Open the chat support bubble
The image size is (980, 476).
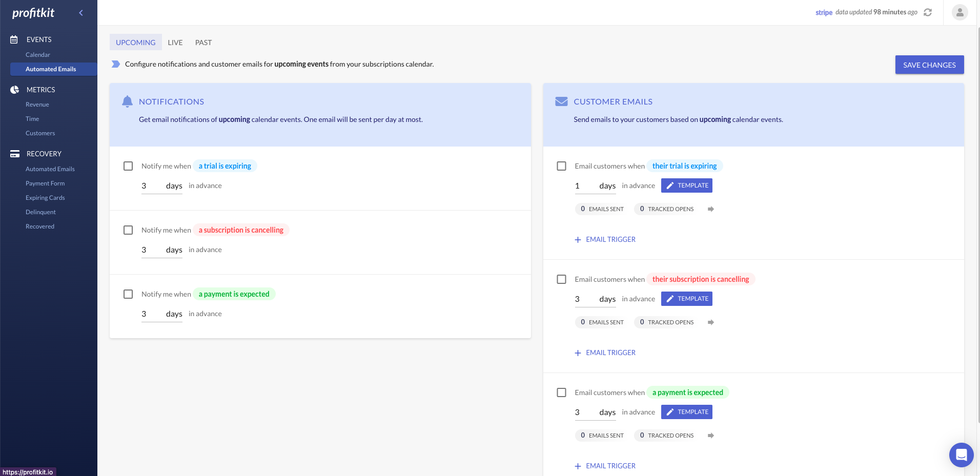pyautogui.click(x=961, y=454)
